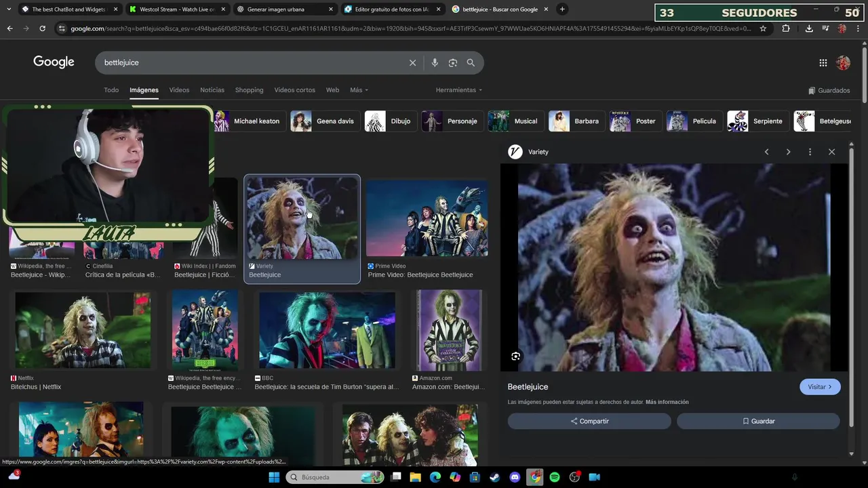Filter images by Dibujo chip
The height and width of the screenshot is (488, 868).
(x=390, y=121)
